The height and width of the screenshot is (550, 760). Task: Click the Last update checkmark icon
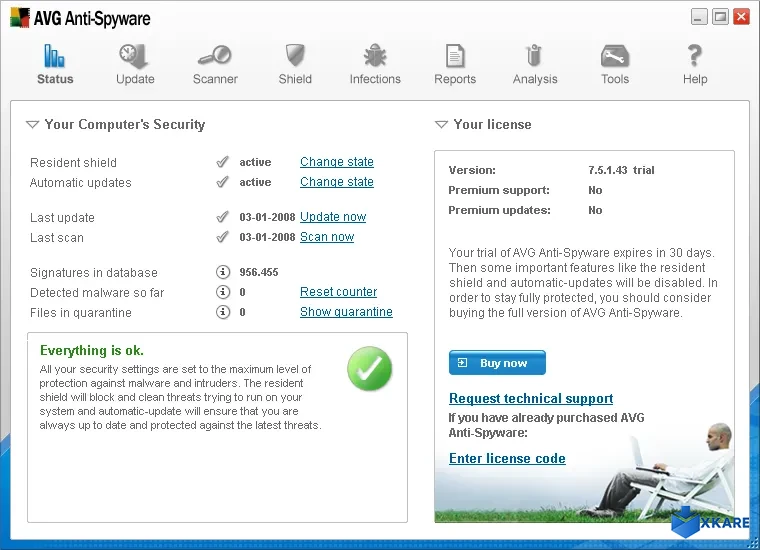[222, 217]
